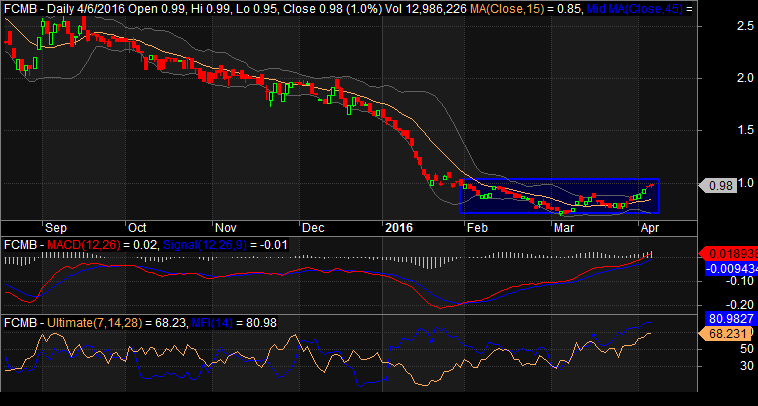Select the Vol 12,986,226 reading in chart title
This screenshot has height=406, width=758.
click(x=426, y=9)
